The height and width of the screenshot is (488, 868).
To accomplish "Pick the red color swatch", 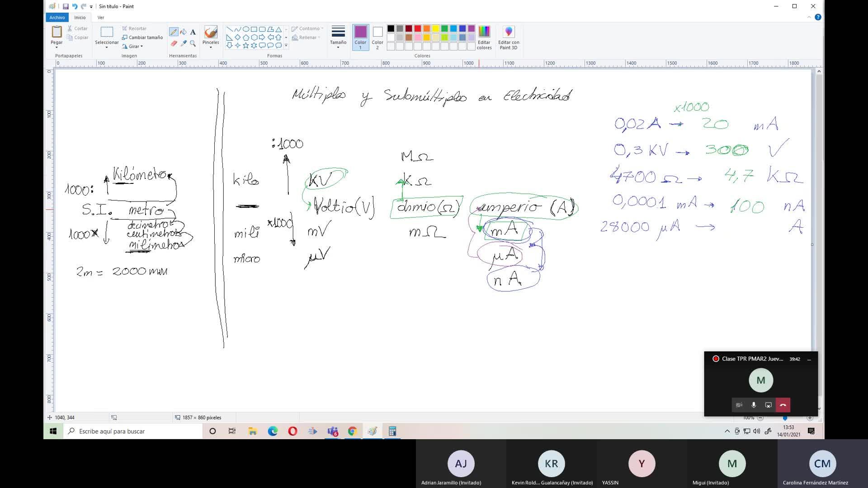I will (418, 28).
